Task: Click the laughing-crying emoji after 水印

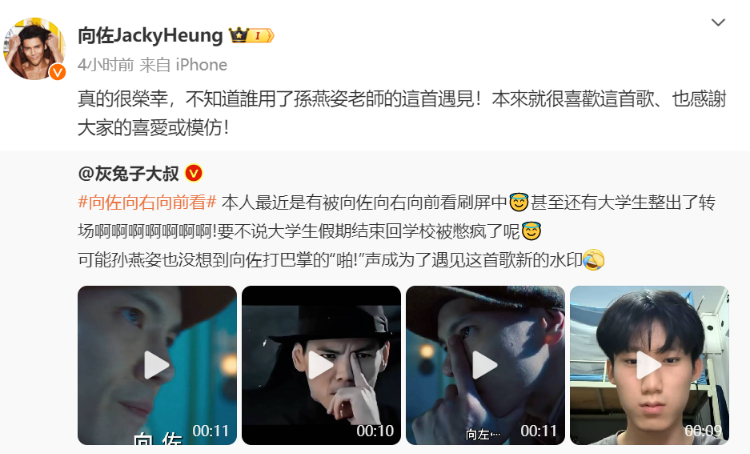Action: 594,260
